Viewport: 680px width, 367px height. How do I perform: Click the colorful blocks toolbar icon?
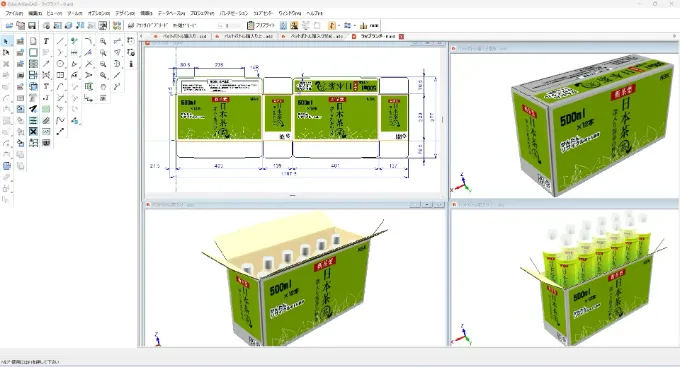(x=117, y=26)
